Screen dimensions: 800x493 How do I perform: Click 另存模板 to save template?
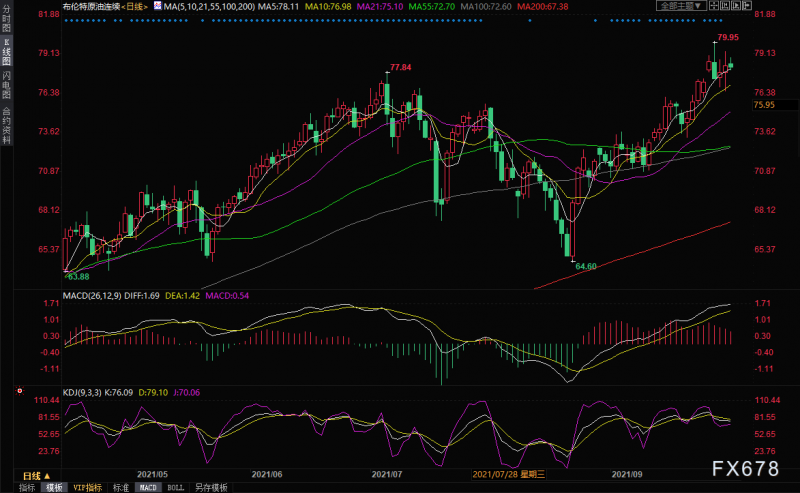pyautogui.click(x=210, y=487)
